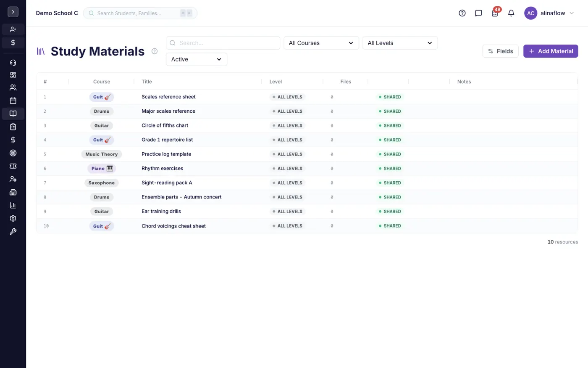Click SHARED badge in Rhythm exercises row
Image resolution: width=588 pixels, height=368 pixels.
[390, 168]
